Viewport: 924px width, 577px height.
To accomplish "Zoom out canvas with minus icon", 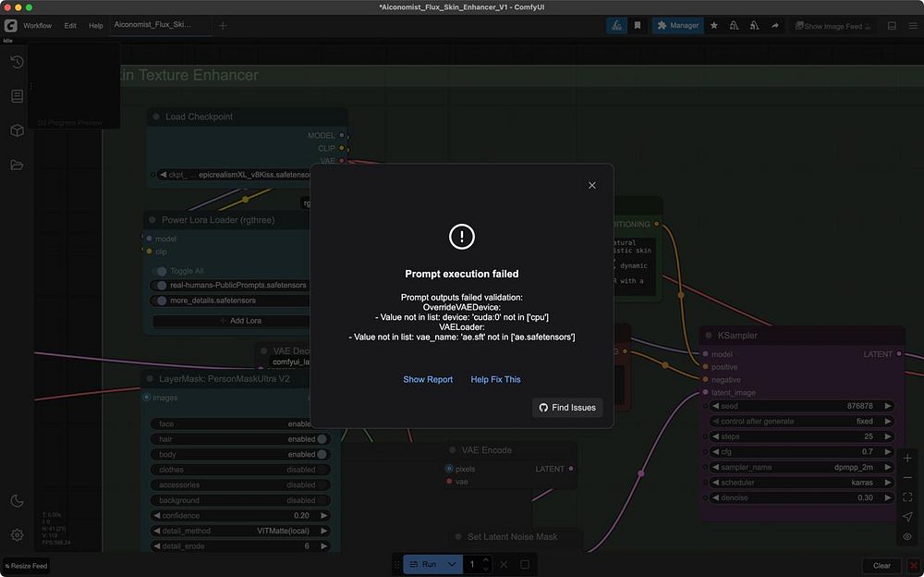I will [907, 478].
